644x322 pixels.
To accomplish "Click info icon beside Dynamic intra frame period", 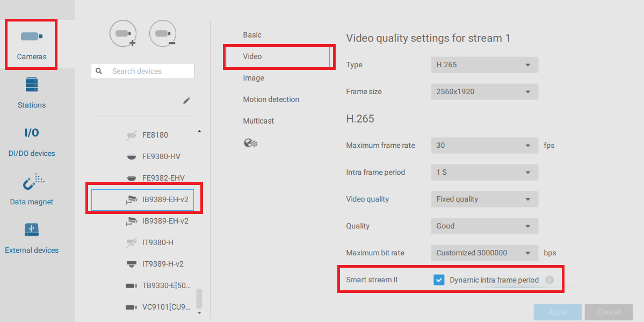I will 549,280.
